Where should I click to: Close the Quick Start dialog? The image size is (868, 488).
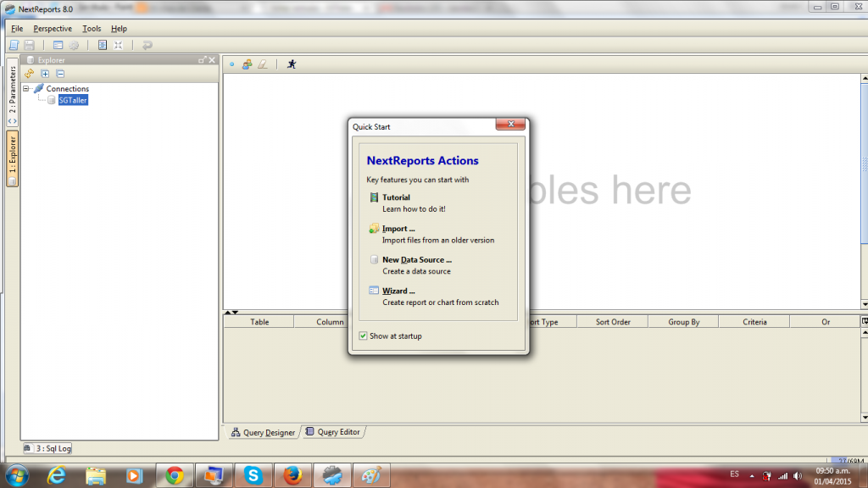[x=510, y=125]
